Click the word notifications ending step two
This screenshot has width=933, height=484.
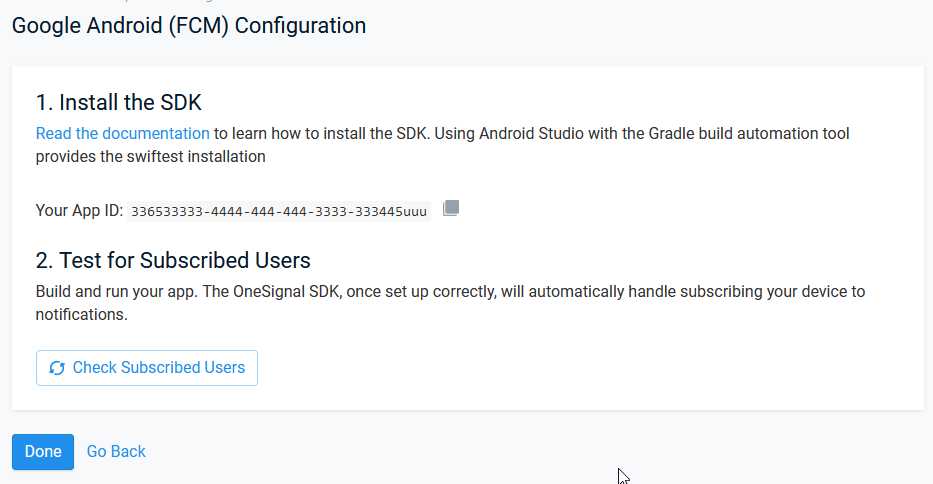(80, 314)
